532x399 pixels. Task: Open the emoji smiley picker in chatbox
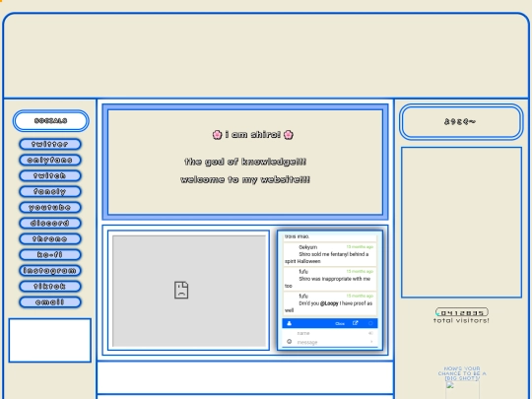[x=289, y=341]
